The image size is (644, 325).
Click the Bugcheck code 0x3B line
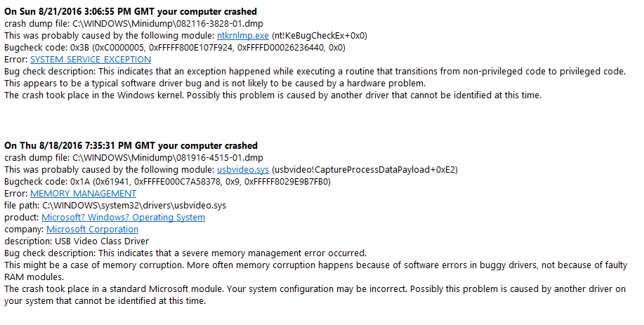[175, 48]
